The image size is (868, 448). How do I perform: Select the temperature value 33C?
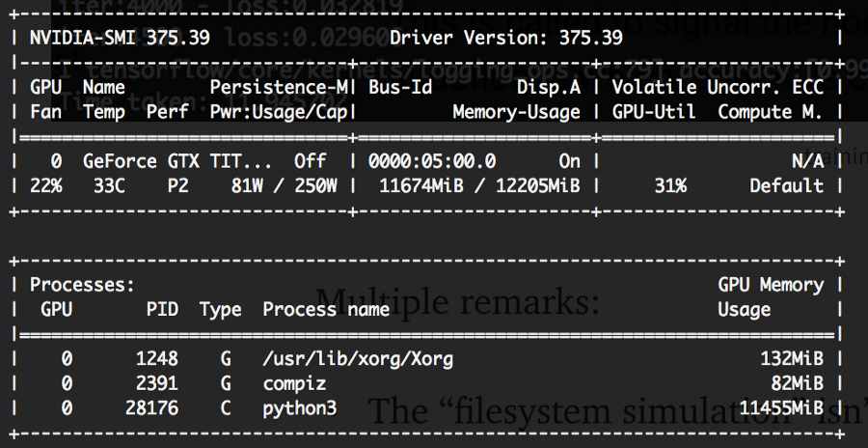pyautogui.click(x=110, y=185)
